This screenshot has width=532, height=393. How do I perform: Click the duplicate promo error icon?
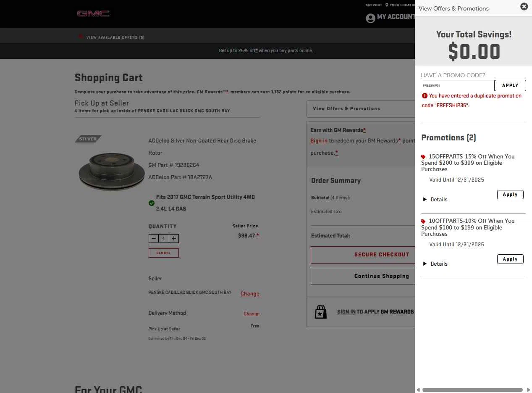coord(425,96)
